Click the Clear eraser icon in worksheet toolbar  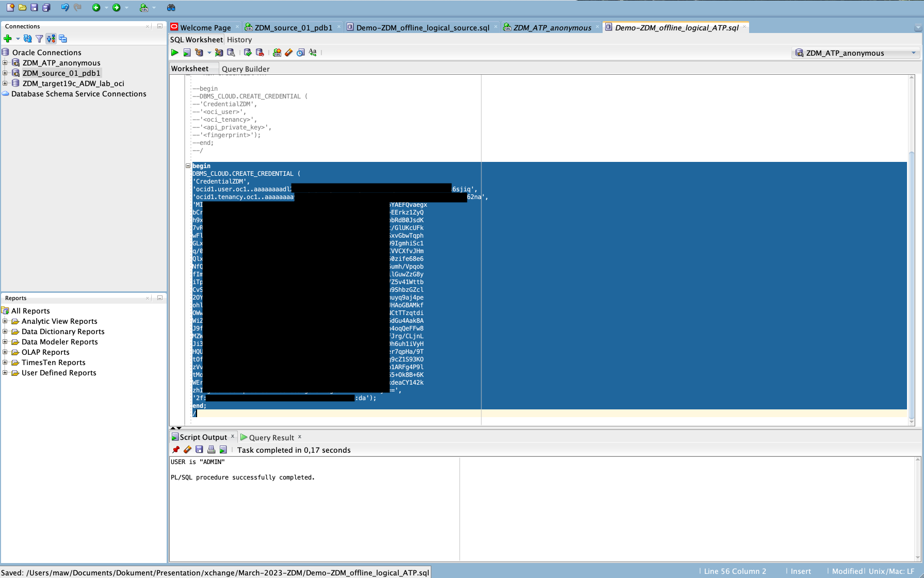[x=289, y=53]
